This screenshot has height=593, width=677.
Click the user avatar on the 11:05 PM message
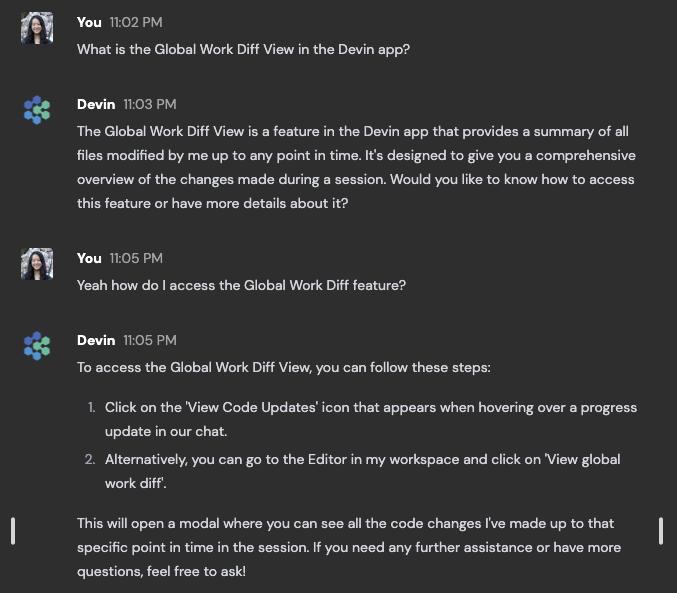[37, 264]
